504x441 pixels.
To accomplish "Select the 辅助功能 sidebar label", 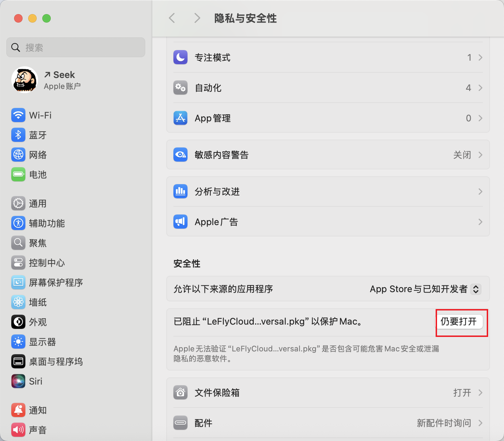I will point(47,223).
